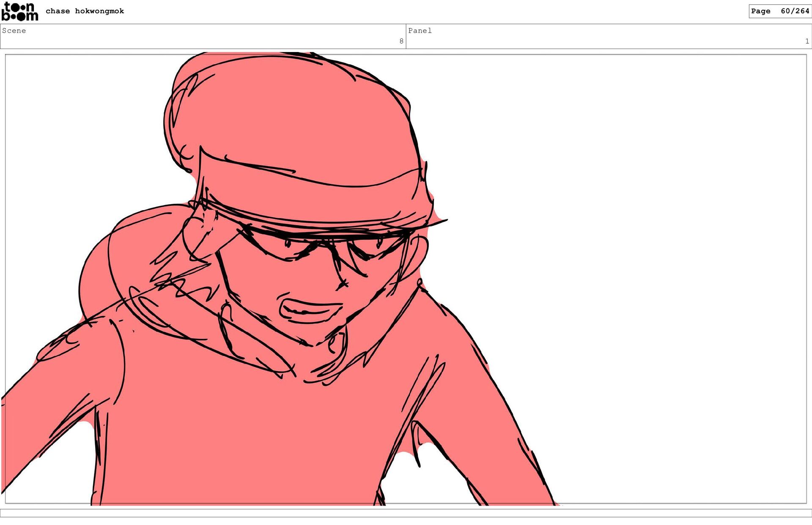812x525 pixels.
Task: Click the word 'Page' in the page box
Action: coord(760,11)
